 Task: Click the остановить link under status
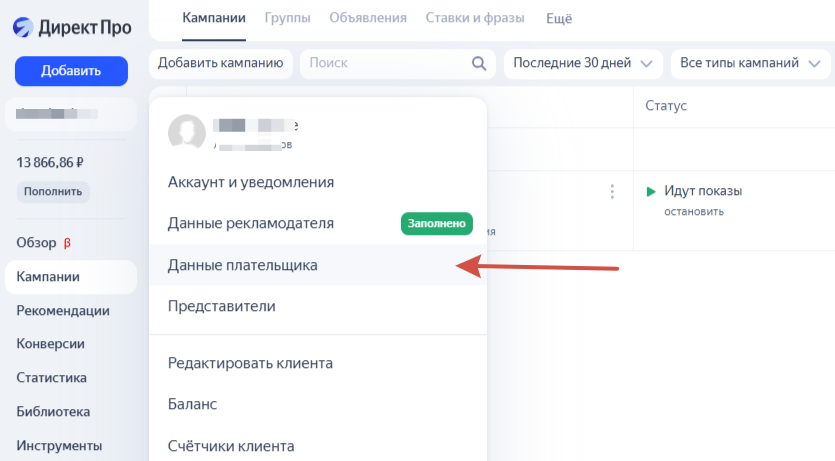pos(694,211)
